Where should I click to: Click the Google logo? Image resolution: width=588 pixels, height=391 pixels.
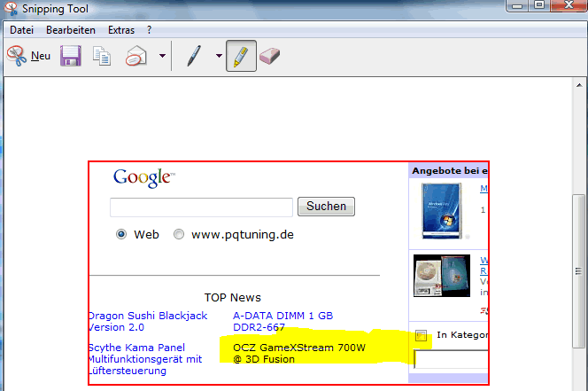click(x=144, y=177)
